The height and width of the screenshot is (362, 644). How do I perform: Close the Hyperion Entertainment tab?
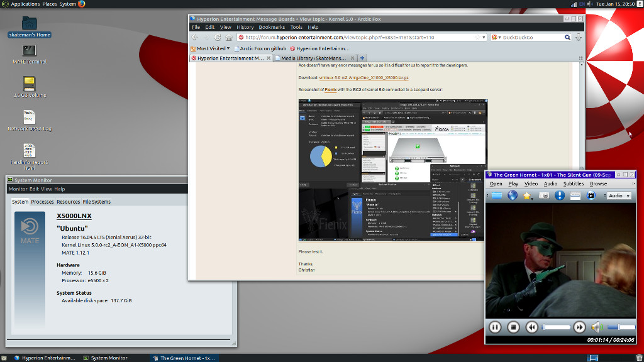tap(269, 58)
